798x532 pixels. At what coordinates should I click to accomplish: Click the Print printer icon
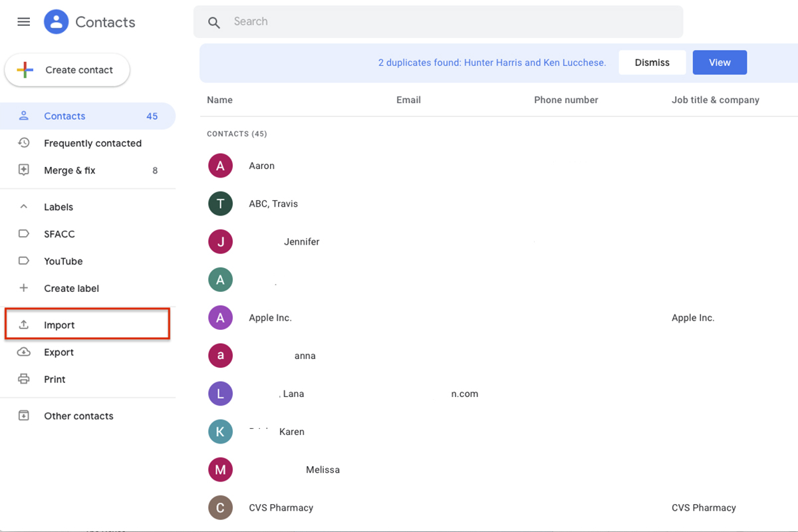click(24, 379)
